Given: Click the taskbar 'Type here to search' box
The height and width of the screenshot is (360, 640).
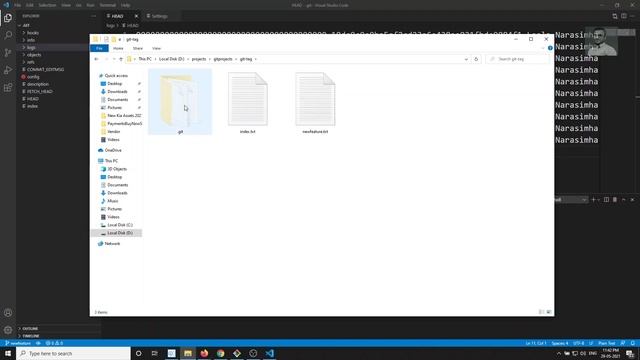Looking at the screenshot, I should (x=73, y=353).
